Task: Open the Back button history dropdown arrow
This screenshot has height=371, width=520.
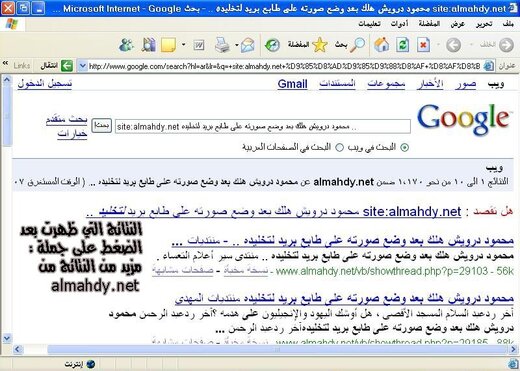Action: point(471,44)
